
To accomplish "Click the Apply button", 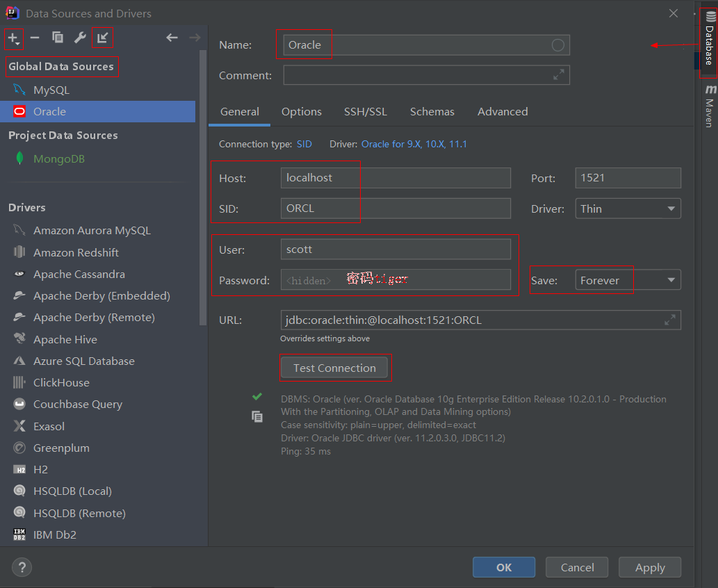I will [x=650, y=567].
